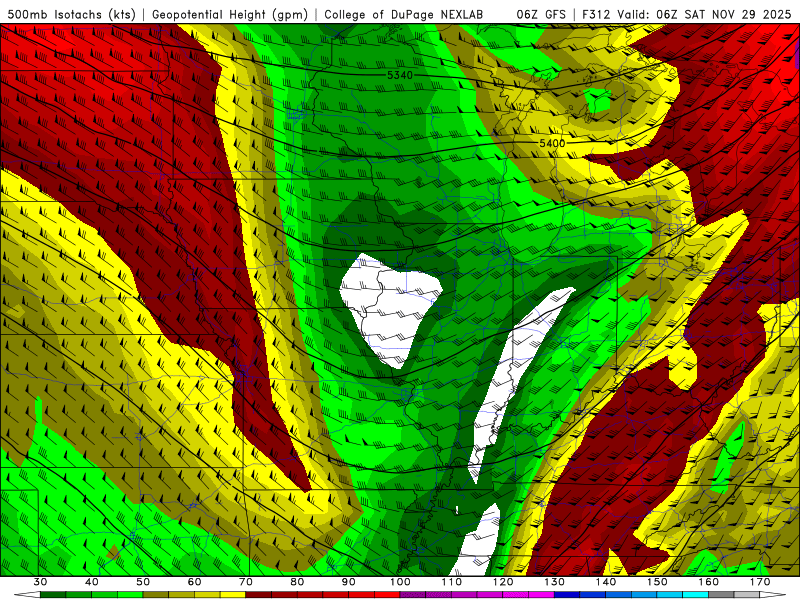Click the 120 knot legend value
Viewport: 800px width, 600px height.
click(503, 582)
